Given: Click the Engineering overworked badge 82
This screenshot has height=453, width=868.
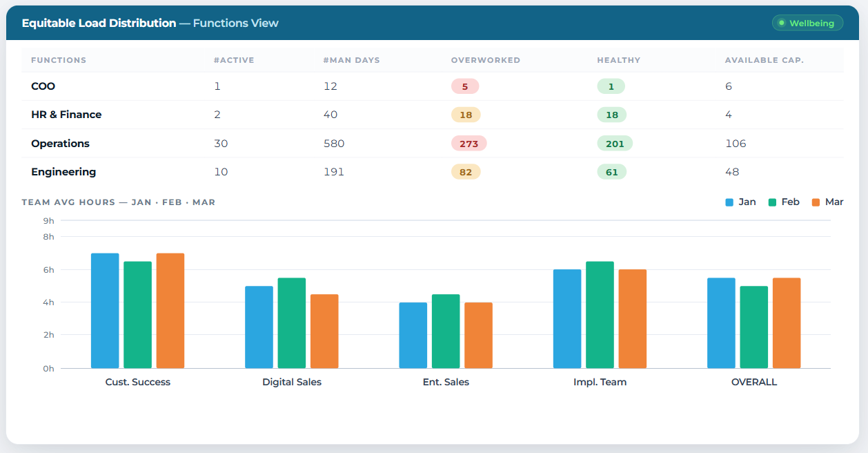Looking at the screenshot, I should (466, 172).
